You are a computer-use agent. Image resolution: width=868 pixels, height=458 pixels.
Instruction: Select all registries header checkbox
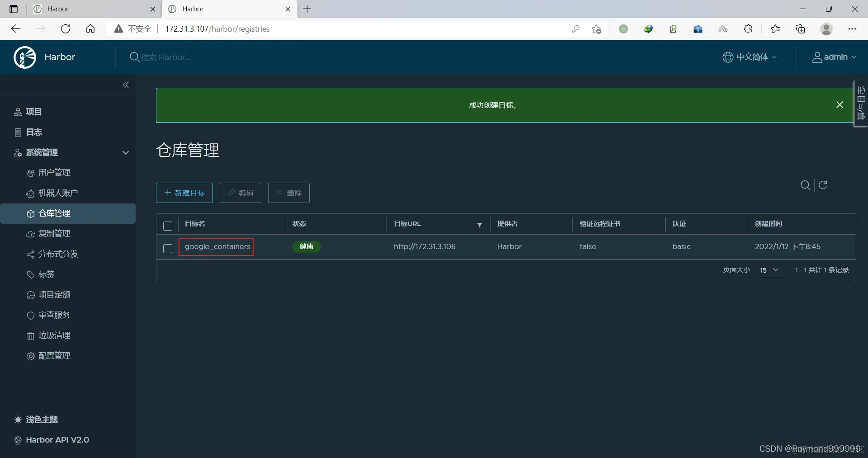point(168,226)
